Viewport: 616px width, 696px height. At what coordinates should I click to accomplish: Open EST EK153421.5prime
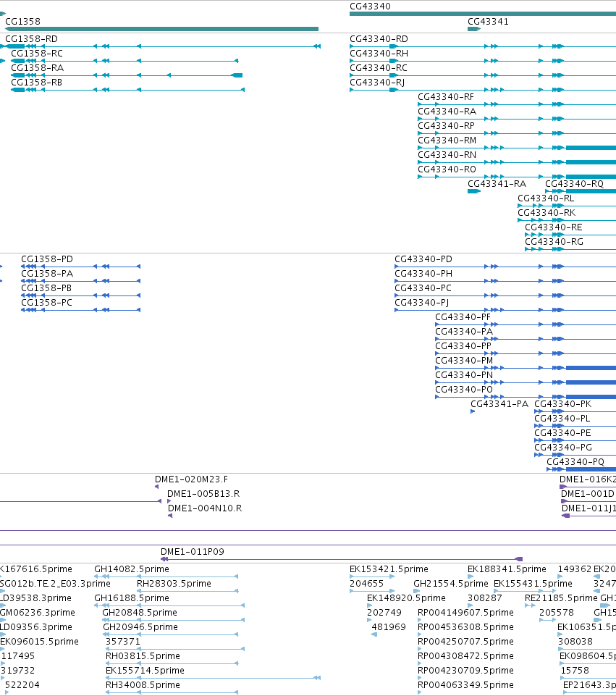click(372, 576)
